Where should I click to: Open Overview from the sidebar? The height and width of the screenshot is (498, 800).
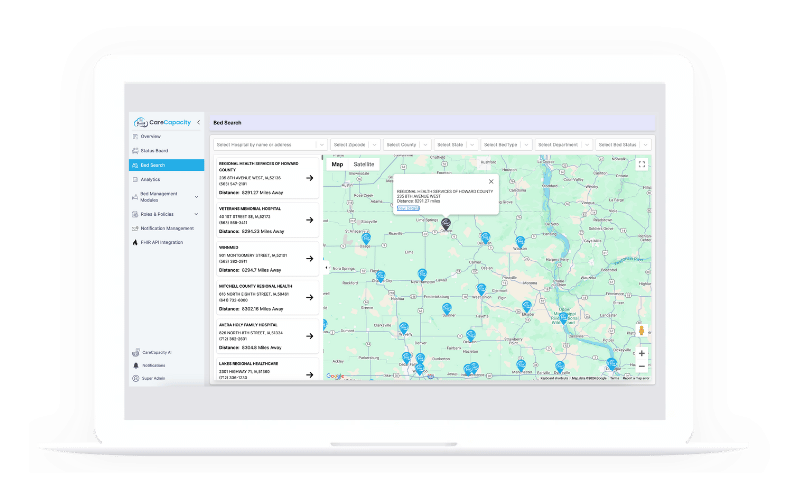pos(151,136)
